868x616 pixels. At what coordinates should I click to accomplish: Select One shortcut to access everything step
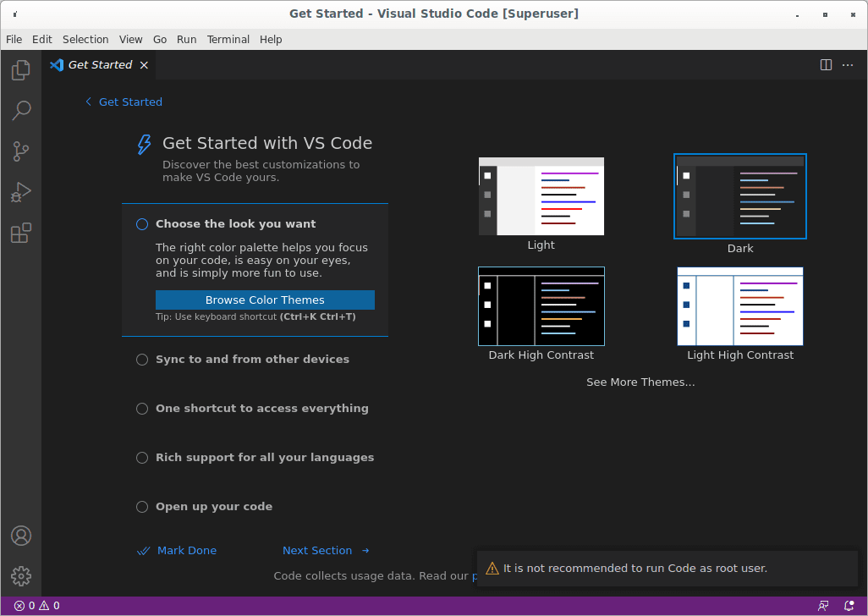[x=252, y=409]
